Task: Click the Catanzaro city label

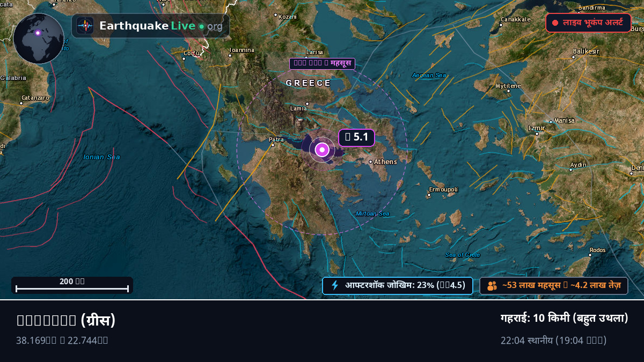Action: pyautogui.click(x=35, y=98)
